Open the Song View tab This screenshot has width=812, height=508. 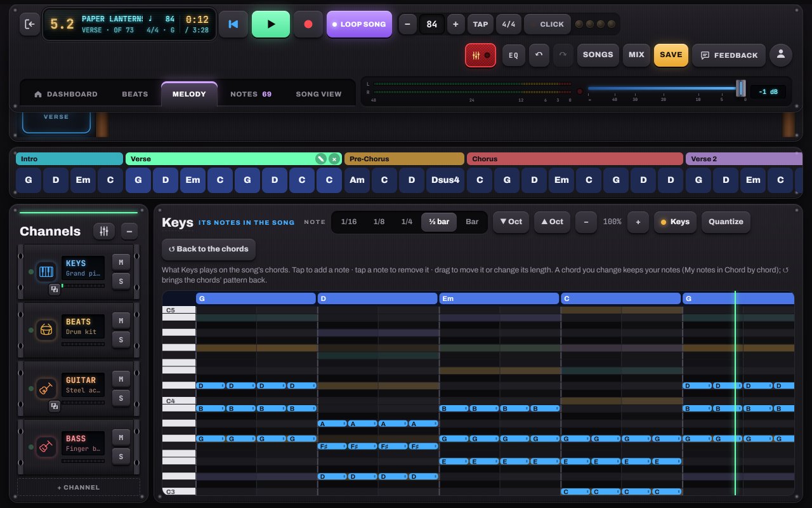(x=318, y=94)
